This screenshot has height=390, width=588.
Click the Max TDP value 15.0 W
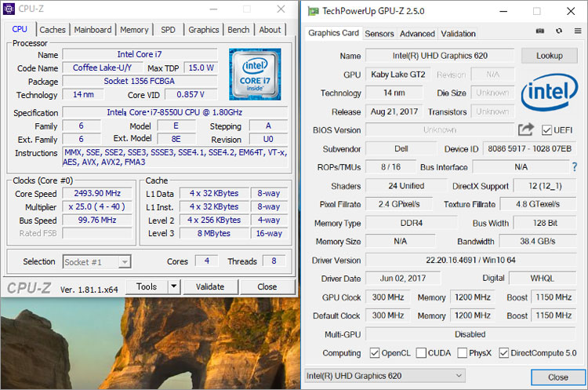click(x=201, y=67)
